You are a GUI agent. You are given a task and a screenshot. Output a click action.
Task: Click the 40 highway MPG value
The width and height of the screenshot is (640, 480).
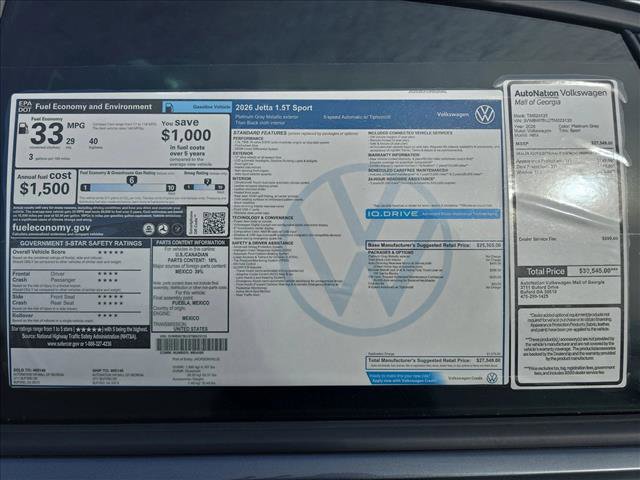[93, 141]
